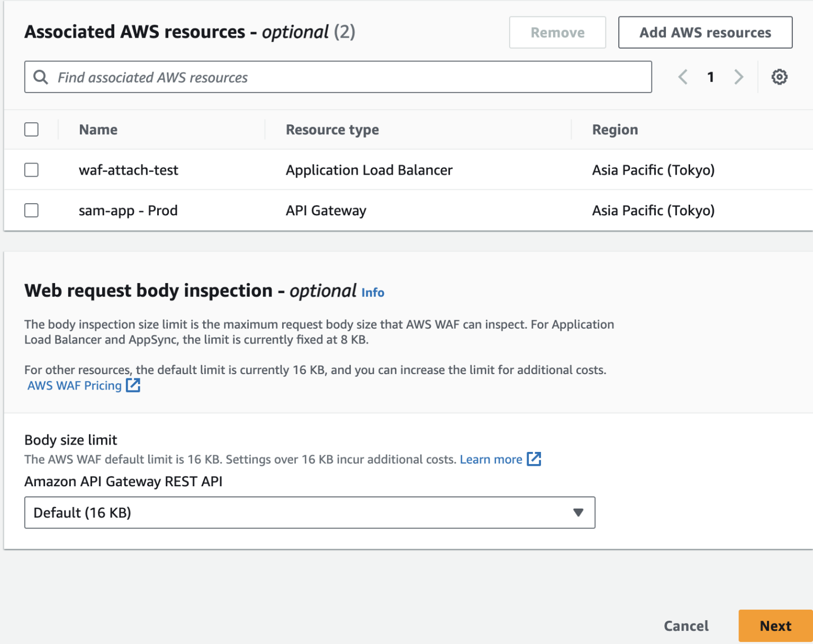Click the search magnifier icon
Viewport: 813px width, 644px height.
[x=40, y=77]
